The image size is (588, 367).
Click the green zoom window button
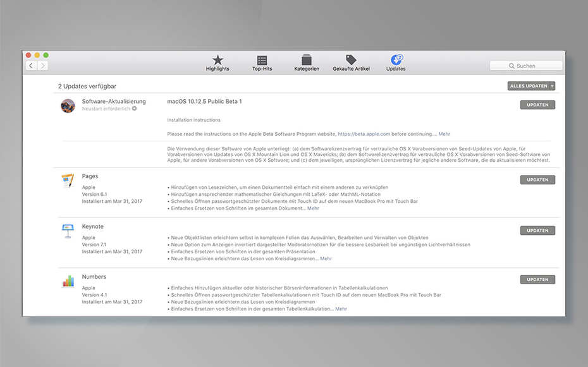pos(46,55)
